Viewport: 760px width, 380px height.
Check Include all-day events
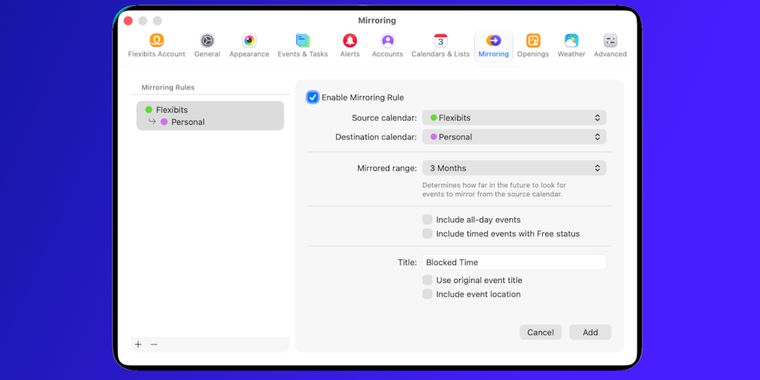(x=427, y=220)
